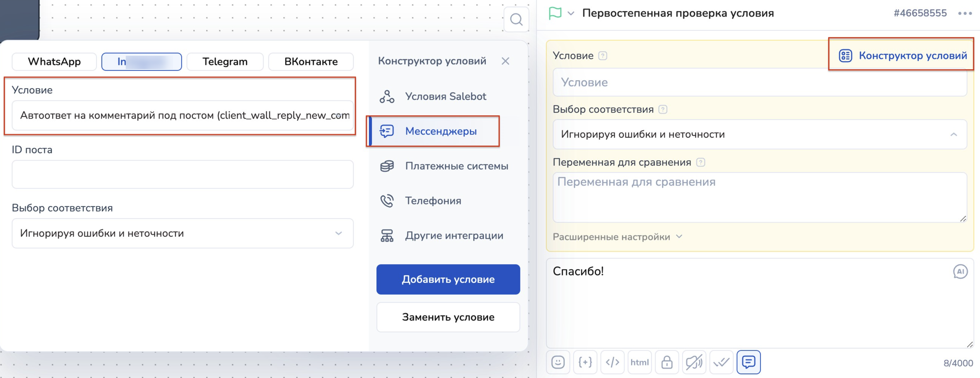Toggle the highlighted message bubble icon
Viewport: 980px width, 378px height.
click(748, 362)
